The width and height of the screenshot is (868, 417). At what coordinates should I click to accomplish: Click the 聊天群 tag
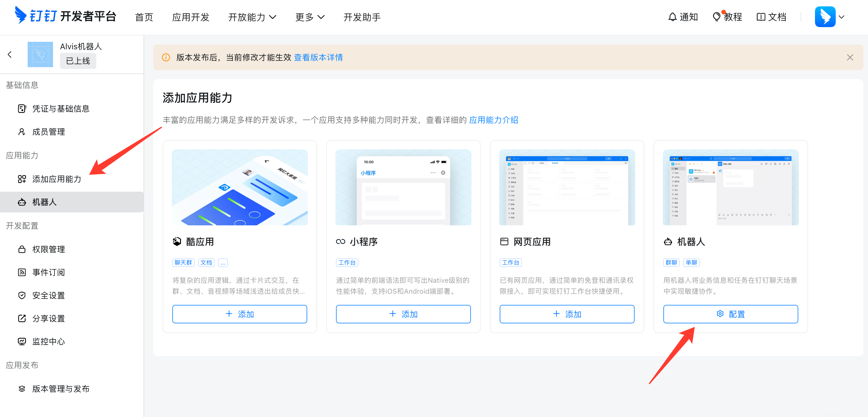point(183,263)
